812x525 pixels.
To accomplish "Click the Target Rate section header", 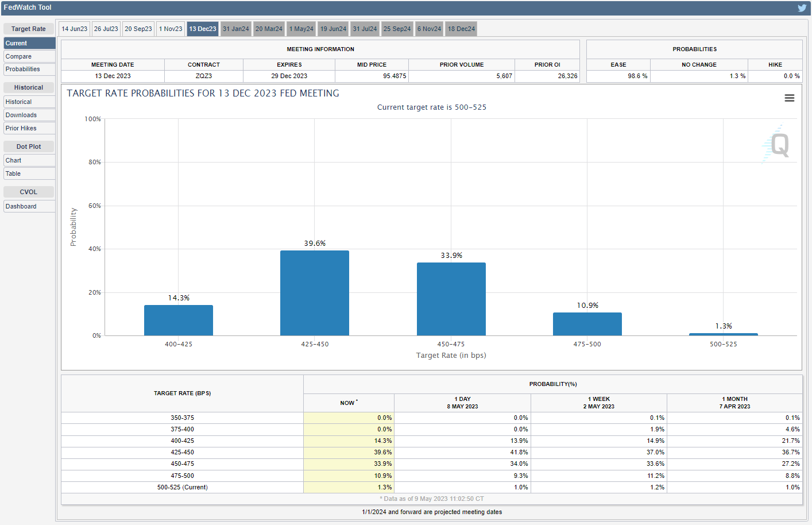I will (x=29, y=29).
